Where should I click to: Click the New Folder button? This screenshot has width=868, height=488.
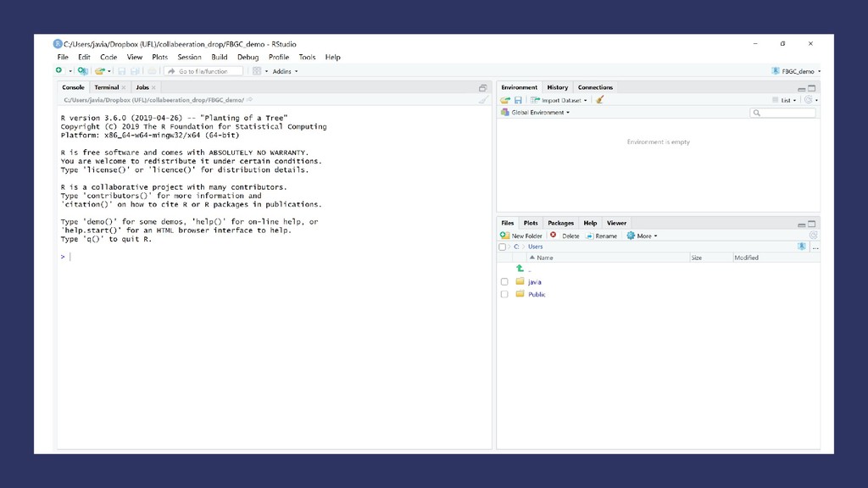pyautogui.click(x=521, y=236)
